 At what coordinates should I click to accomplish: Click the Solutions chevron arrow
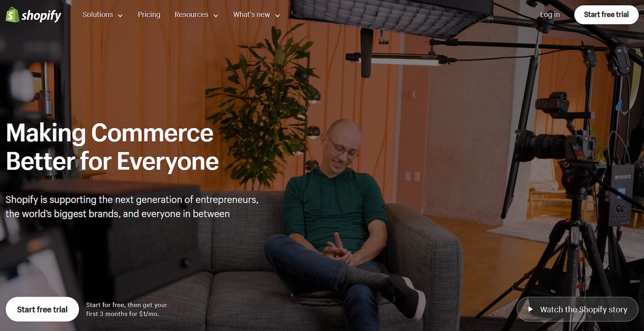(x=121, y=16)
